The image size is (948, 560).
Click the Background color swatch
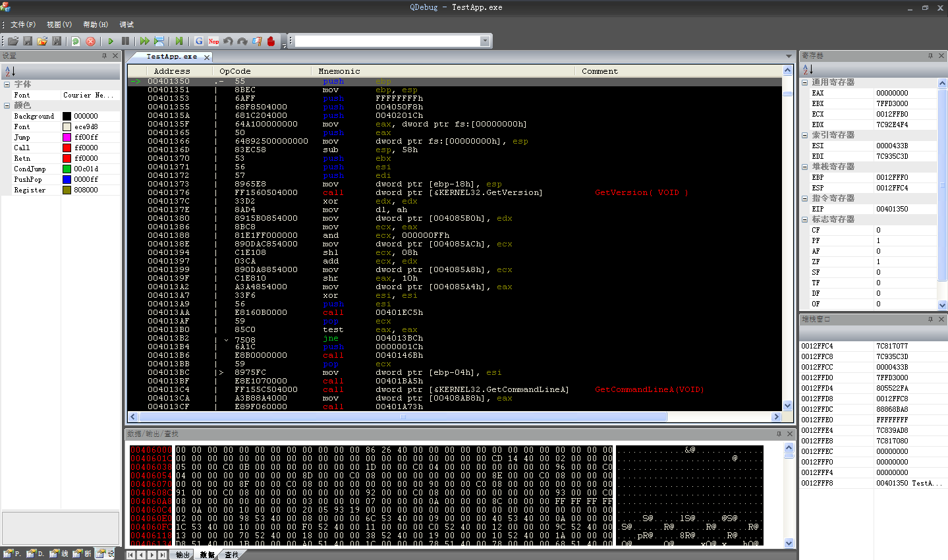67,116
